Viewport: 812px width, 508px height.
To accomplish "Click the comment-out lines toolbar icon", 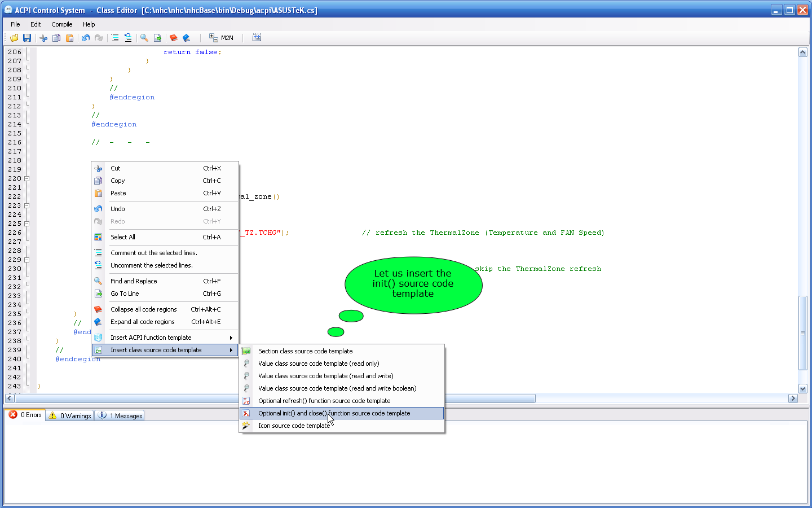I will pyautogui.click(x=115, y=38).
